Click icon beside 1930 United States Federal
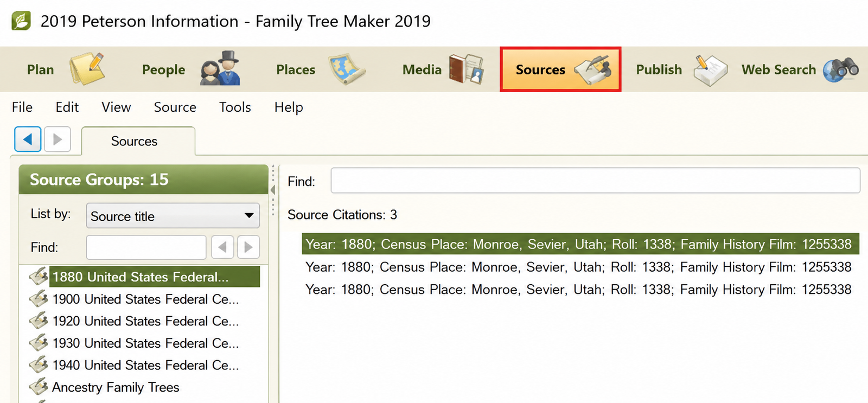 39,343
